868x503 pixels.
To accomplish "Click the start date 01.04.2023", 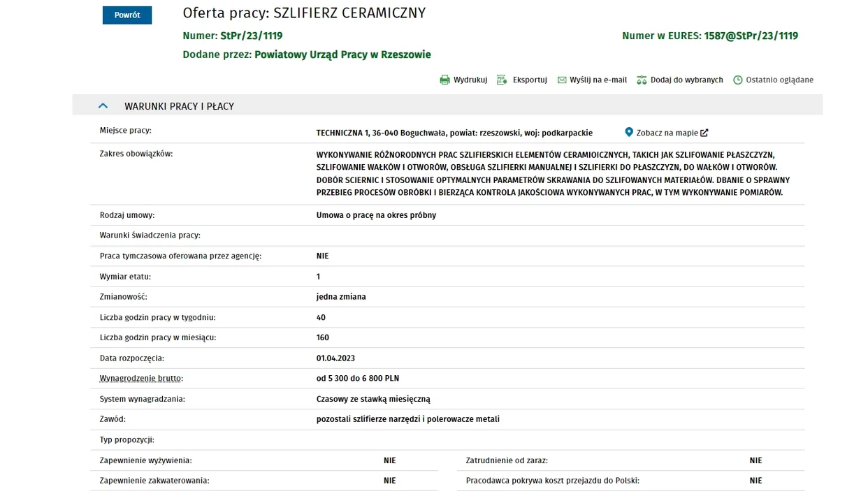I will (335, 358).
